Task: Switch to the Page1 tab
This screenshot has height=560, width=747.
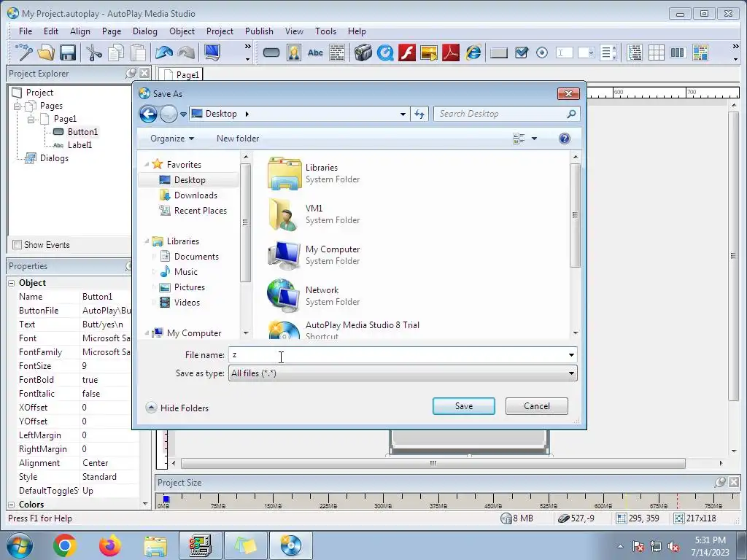Action: point(181,75)
